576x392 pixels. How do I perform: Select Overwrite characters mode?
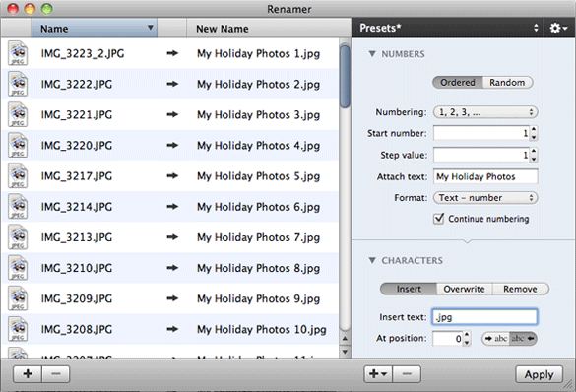(465, 289)
